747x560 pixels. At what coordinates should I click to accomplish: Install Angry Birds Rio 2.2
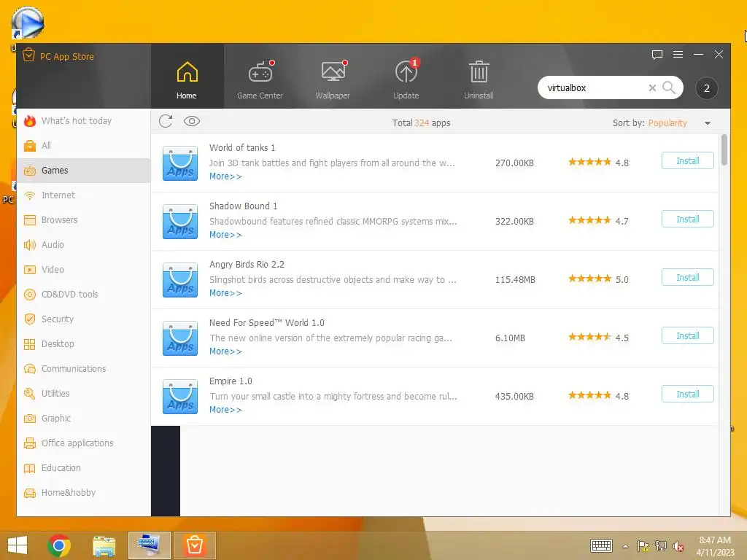tap(687, 278)
